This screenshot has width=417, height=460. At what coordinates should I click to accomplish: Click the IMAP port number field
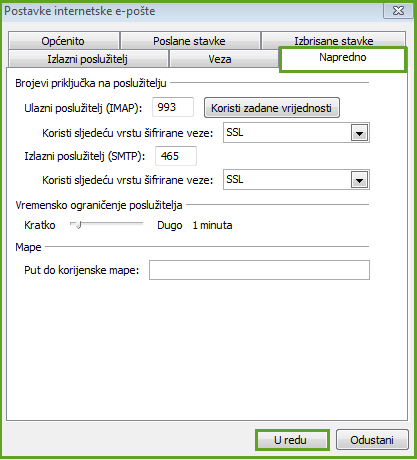click(173, 107)
